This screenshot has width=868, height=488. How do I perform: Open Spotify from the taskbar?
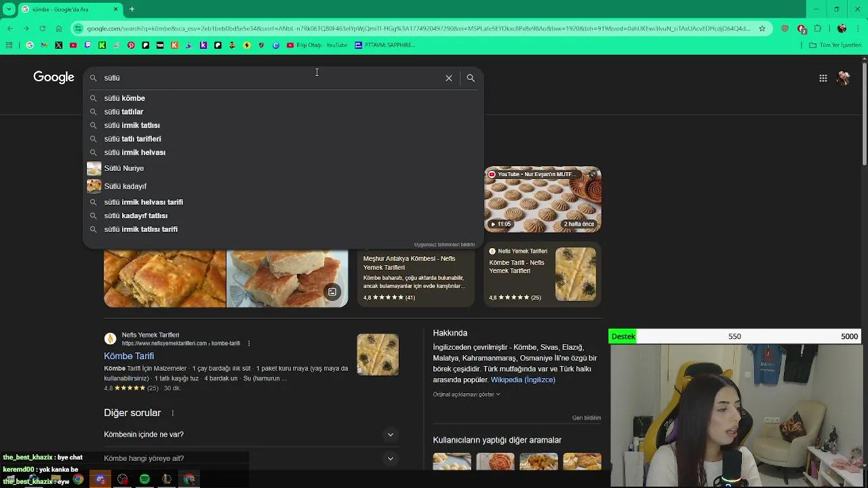[144, 479]
